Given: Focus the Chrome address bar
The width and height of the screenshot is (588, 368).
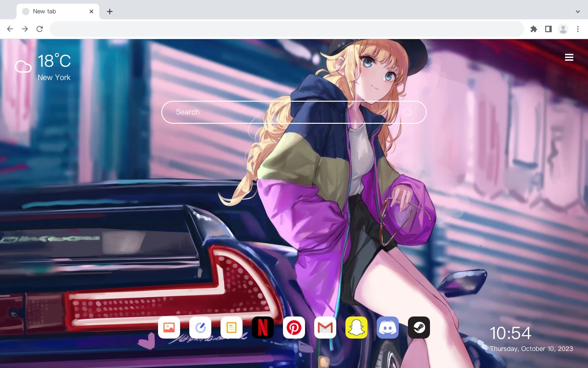Looking at the screenshot, I should (x=287, y=29).
